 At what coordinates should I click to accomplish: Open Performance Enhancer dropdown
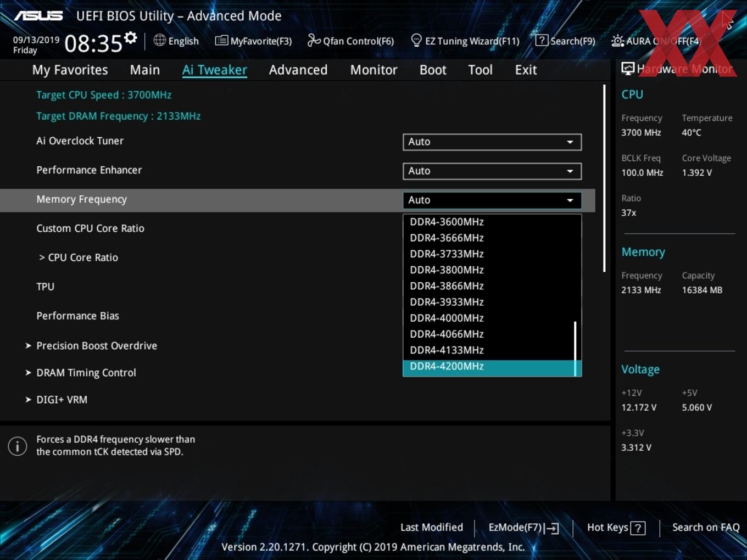(492, 171)
